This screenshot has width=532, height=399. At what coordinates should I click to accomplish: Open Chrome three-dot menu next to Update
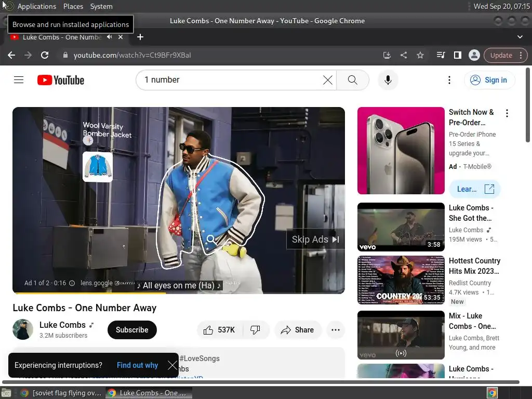click(x=521, y=55)
